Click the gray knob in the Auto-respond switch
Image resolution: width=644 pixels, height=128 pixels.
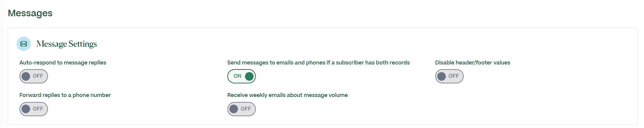(26, 76)
